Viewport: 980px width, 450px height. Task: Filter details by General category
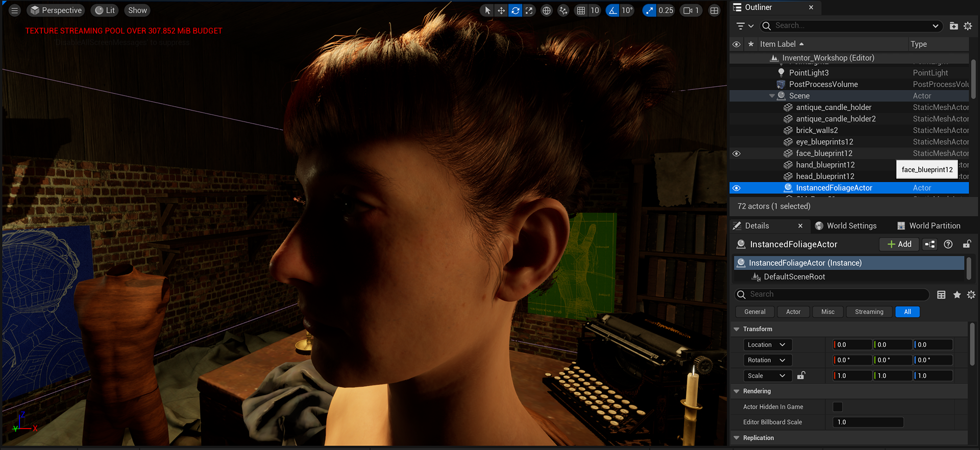pos(755,312)
